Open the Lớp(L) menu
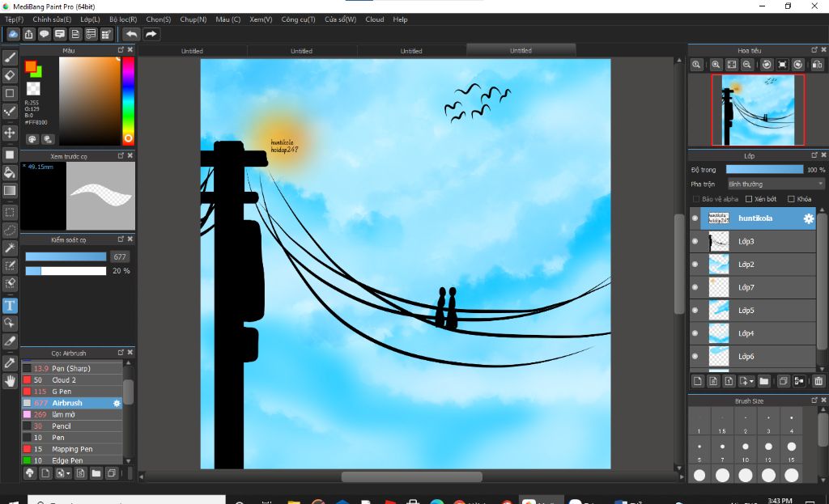The height and width of the screenshot is (504, 829). pos(90,19)
